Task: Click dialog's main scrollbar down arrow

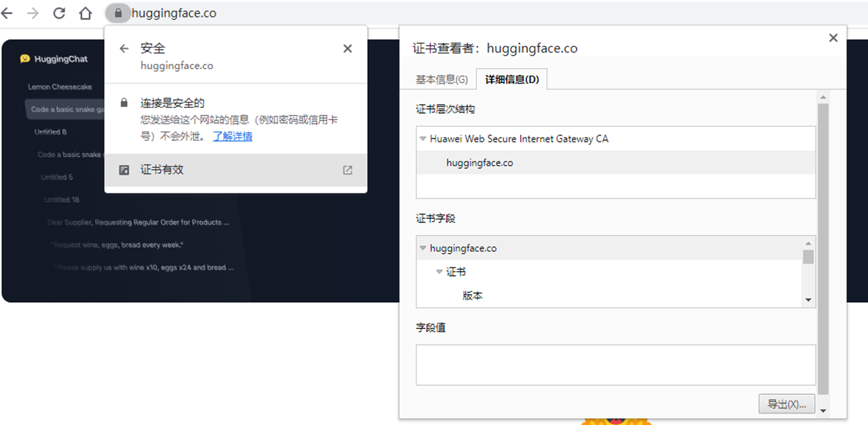Action: pos(823,411)
